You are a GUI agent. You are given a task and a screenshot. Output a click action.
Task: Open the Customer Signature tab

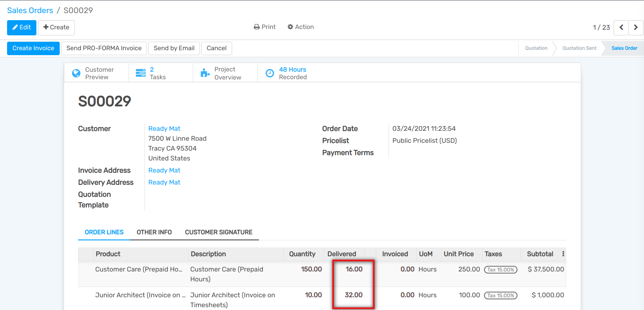click(x=218, y=232)
